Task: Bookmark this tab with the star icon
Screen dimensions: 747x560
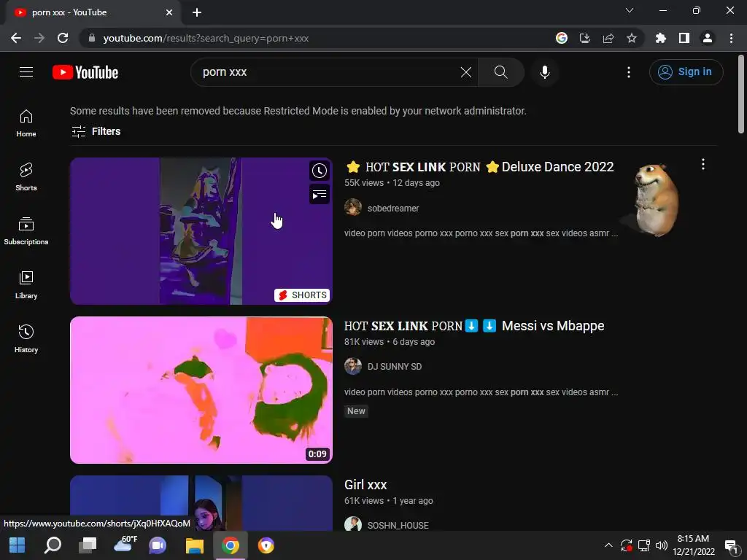Action: (x=632, y=38)
